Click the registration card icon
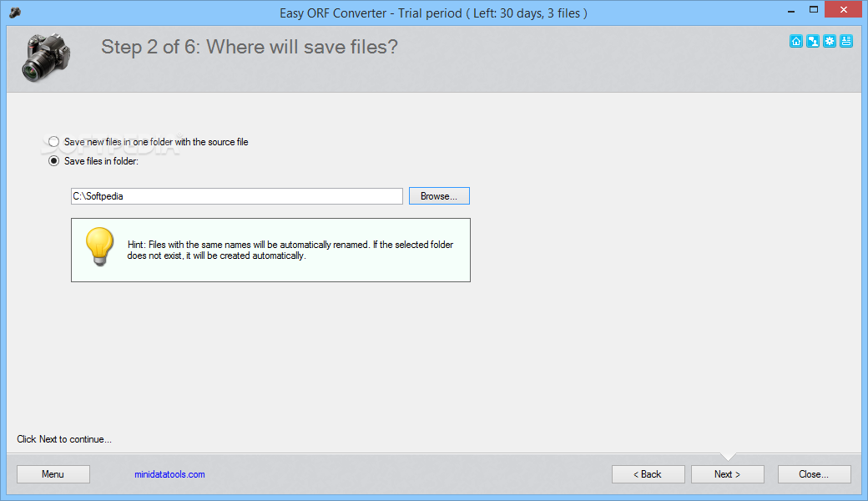The width and height of the screenshot is (868, 501). 845,41
